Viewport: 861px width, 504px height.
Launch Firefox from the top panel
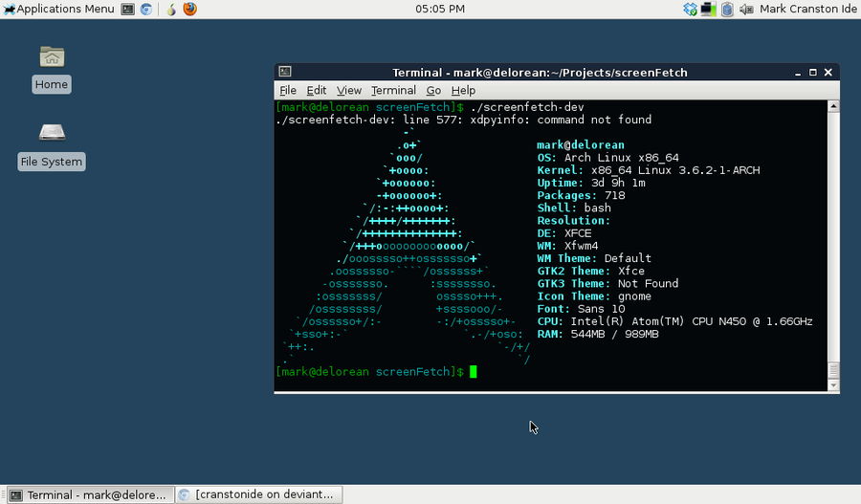[x=190, y=9]
